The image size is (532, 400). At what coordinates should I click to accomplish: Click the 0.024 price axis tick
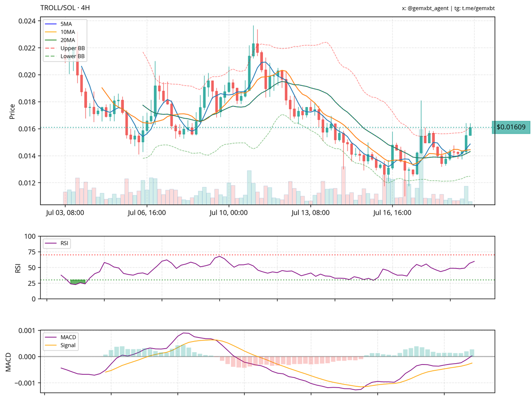[x=27, y=21]
